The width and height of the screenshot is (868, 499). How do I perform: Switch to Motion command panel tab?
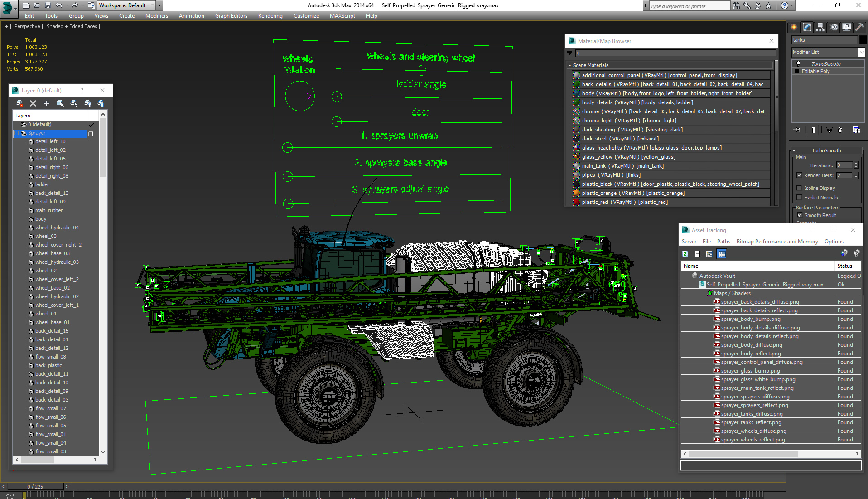[834, 27]
